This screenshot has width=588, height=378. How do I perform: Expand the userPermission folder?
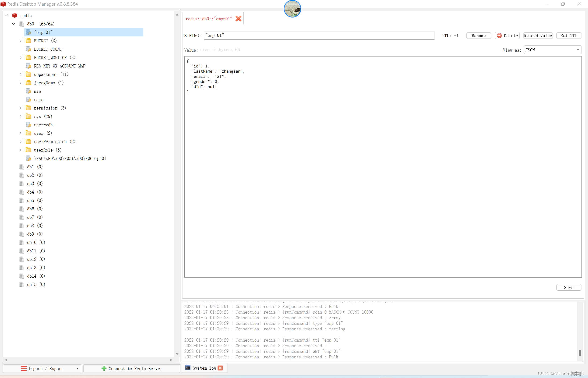pyautogui.click(x=21, y=142)
